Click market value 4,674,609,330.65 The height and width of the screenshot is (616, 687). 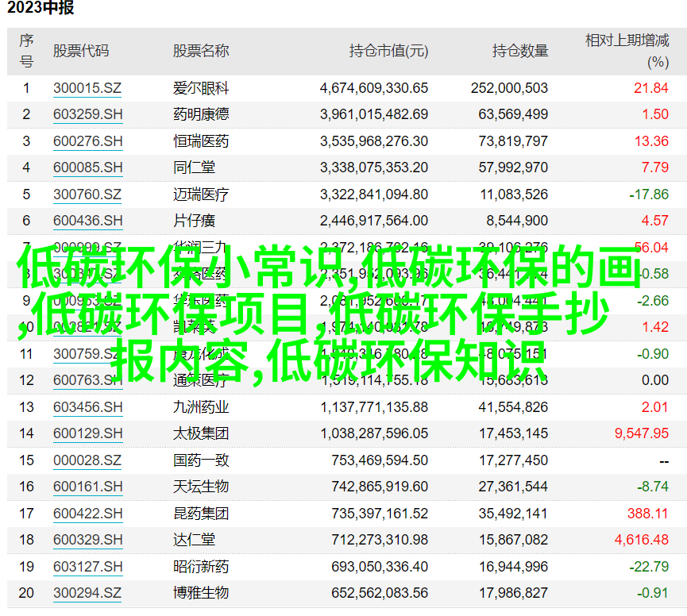pos(374,88)
